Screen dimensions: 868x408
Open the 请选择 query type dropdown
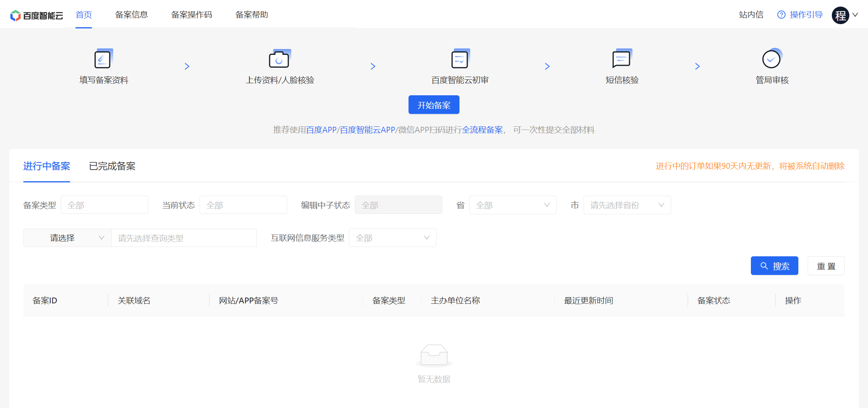(67, 238)
